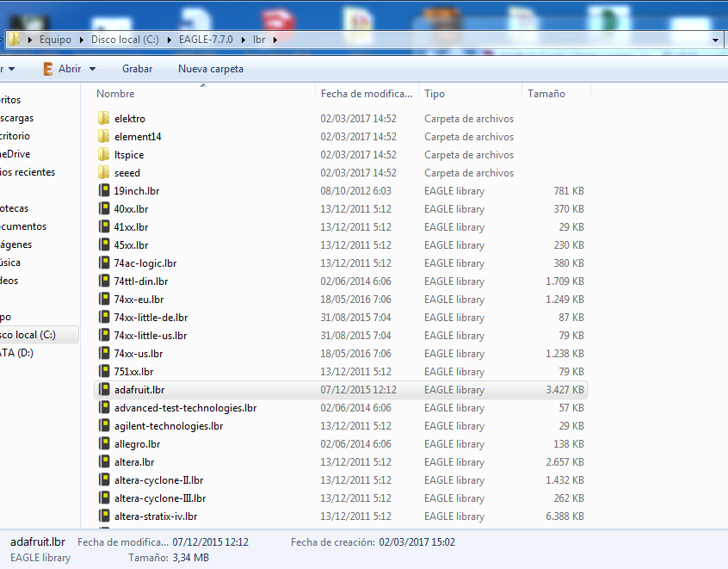Click the Grabar toolbar button
The height and width of the screenshot is (569, 728).
click(137, 69)
